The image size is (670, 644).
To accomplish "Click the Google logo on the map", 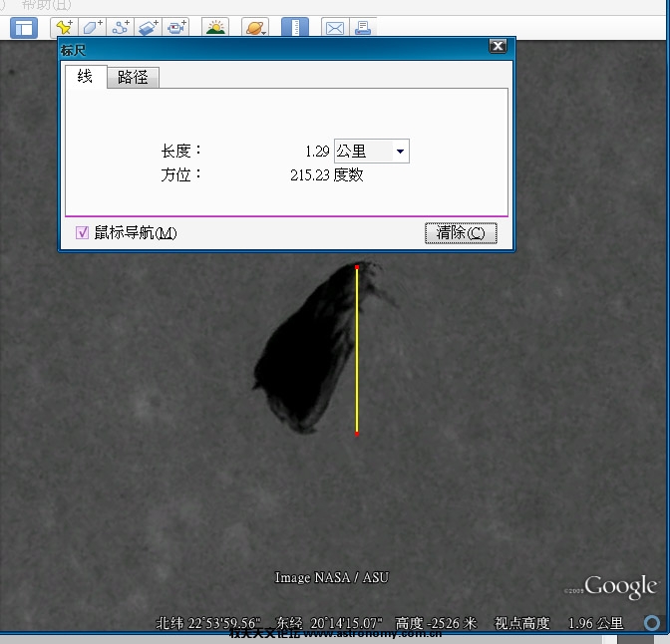I will click(620, 587).
